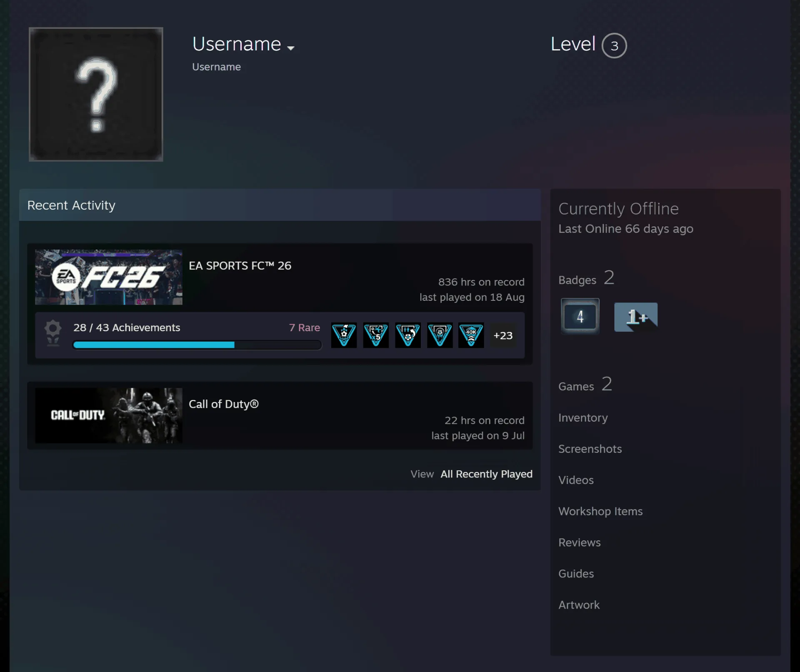Open the Badges 2 link
800x672 pixels.
(x=586, y=278)
